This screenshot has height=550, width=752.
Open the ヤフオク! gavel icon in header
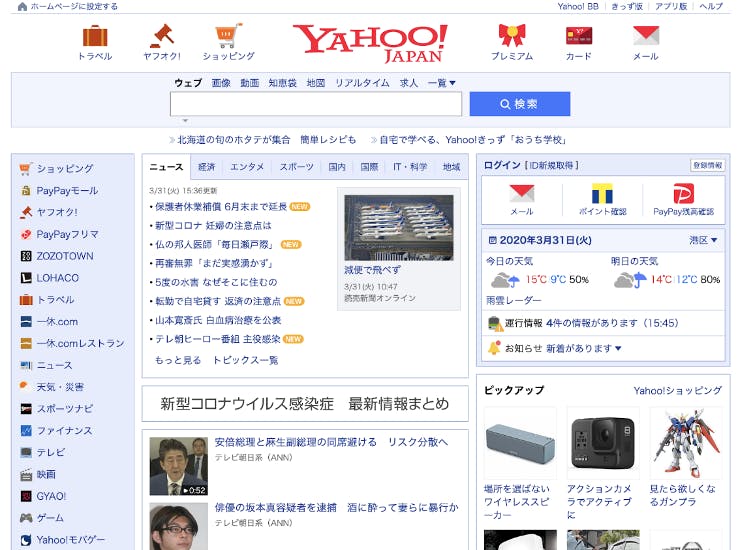tap(162, 36)
